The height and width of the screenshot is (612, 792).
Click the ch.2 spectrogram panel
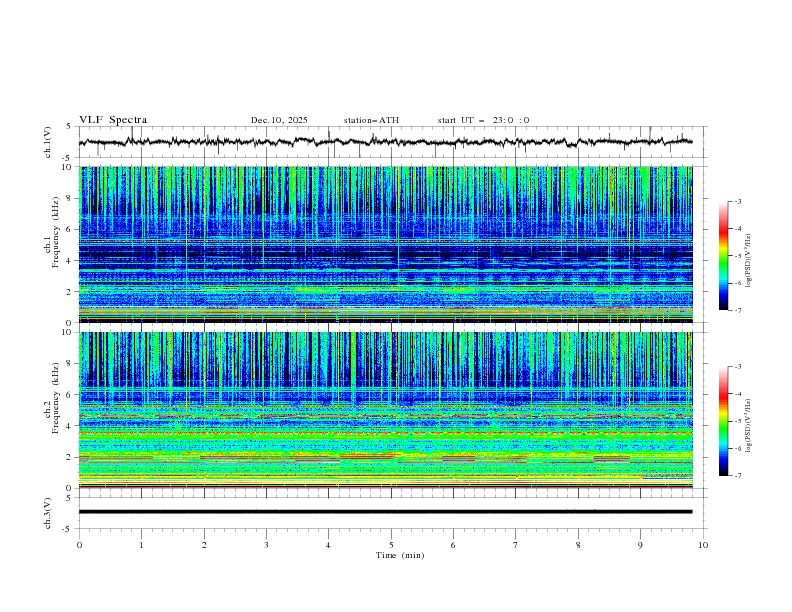click(385, 410)
